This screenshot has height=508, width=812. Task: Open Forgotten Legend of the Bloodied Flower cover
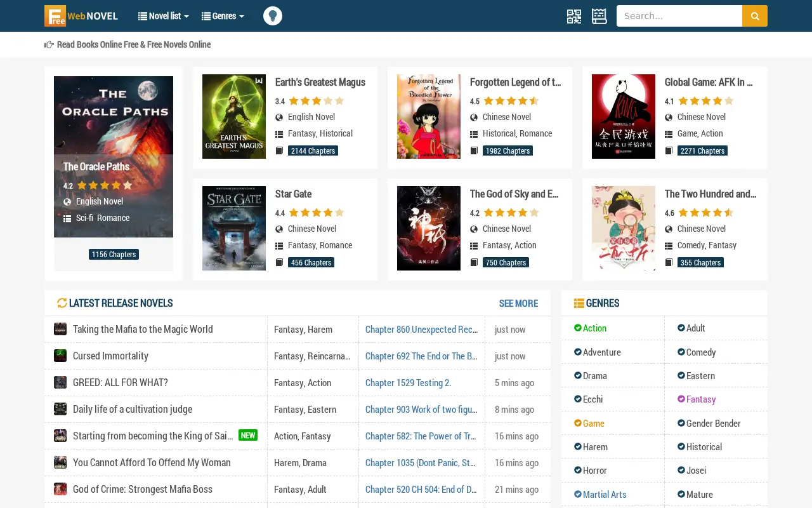point(429,116)
